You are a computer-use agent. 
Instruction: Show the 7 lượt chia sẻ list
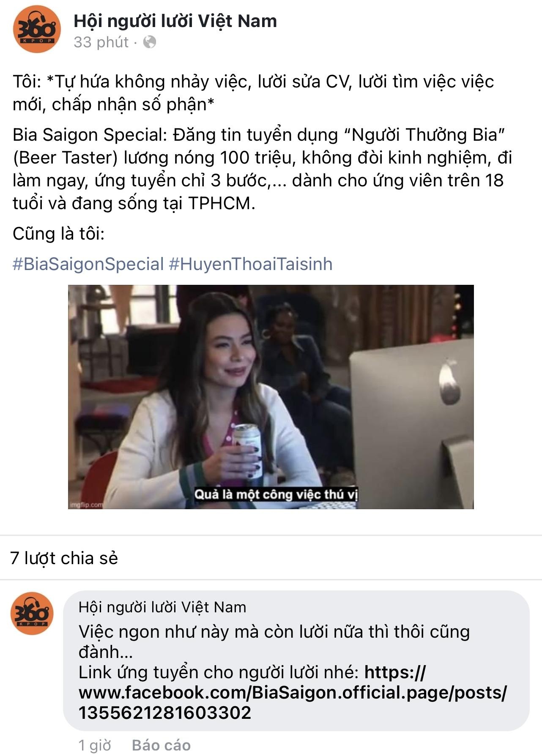64,558
